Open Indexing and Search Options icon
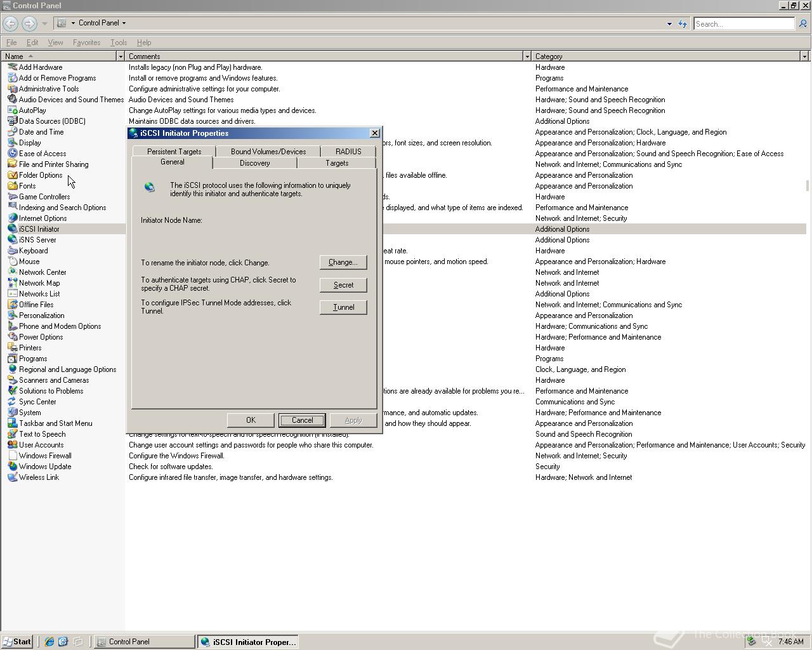Viewport: 812px width, 650px height. point(12,208)
